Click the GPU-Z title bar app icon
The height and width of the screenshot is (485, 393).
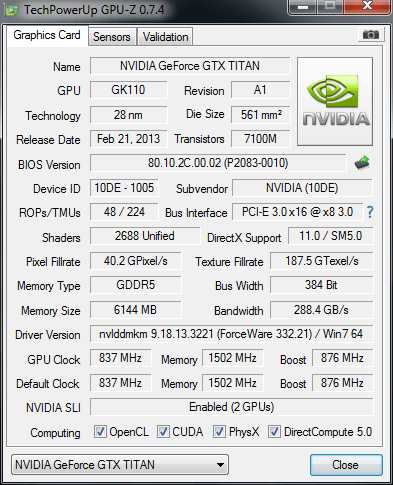[11, 10]
